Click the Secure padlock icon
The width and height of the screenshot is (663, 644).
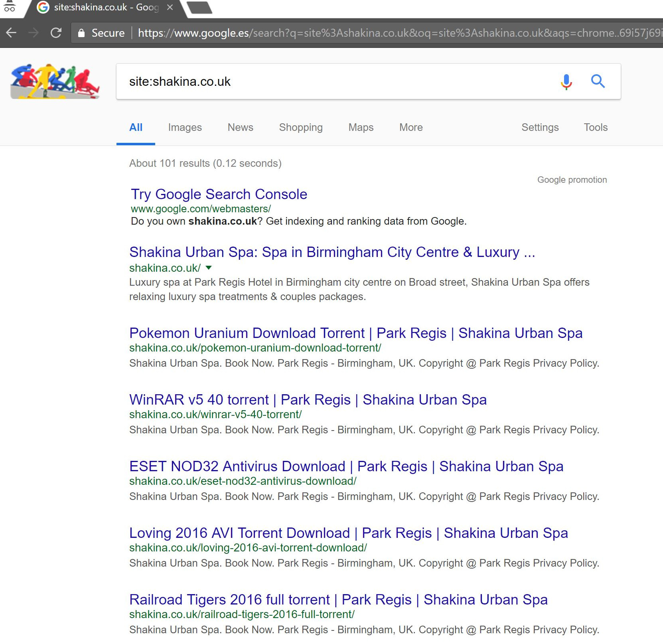pyautogui.click(x=81, y=33)
